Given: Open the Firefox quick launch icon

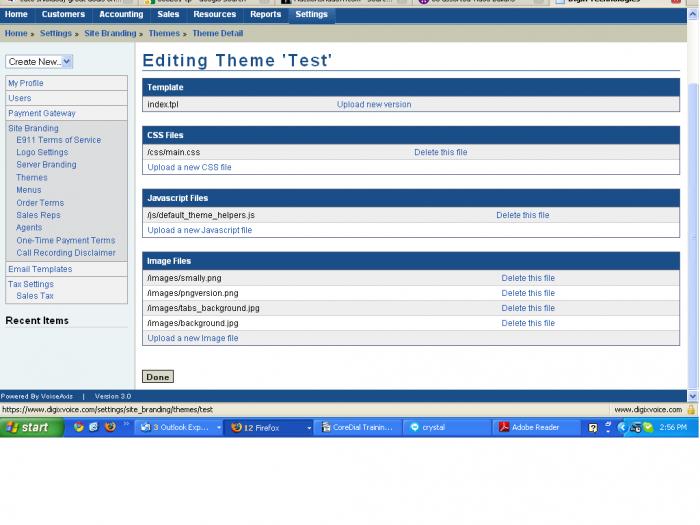Looking at the screenshot, I should (110, 427).
